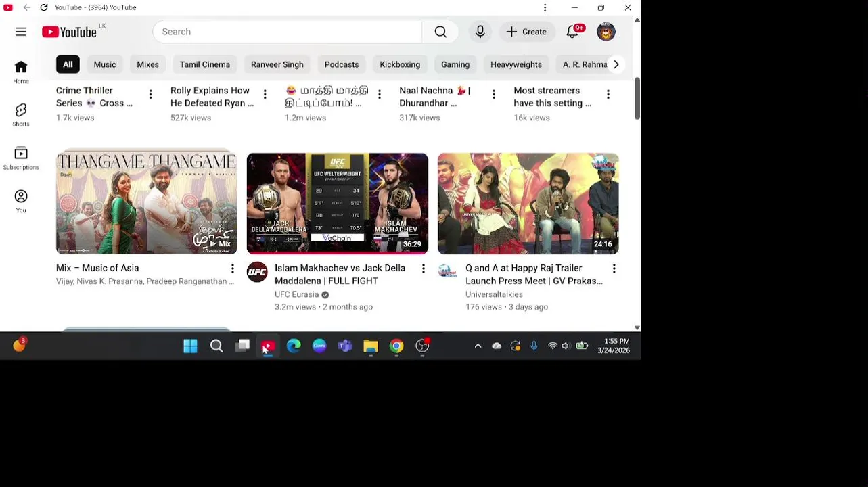This screenshot has height=487, width=868.
Task: Open Canva app from taskbar
Action: [x=319, y=346]
